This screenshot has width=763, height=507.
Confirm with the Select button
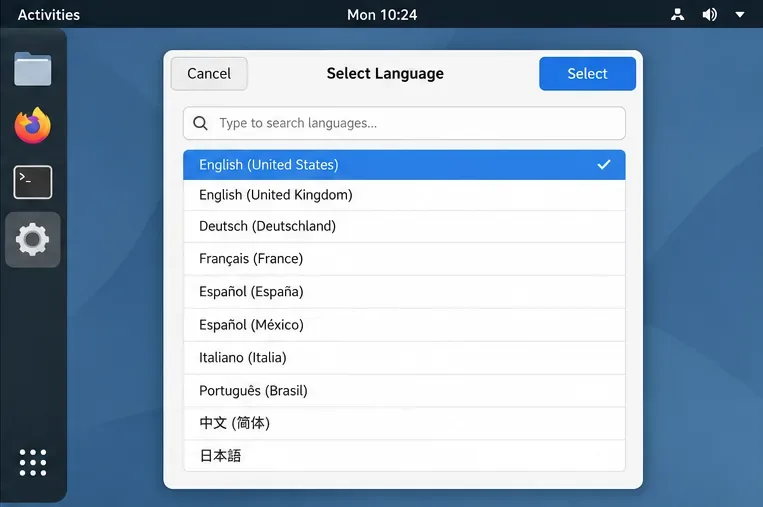click(587, 73)
